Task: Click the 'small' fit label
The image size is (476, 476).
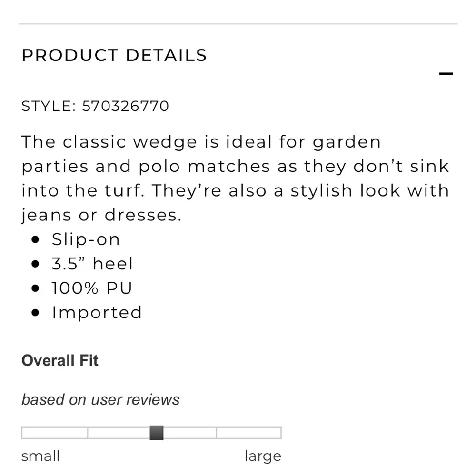Action: coord(40,456)
